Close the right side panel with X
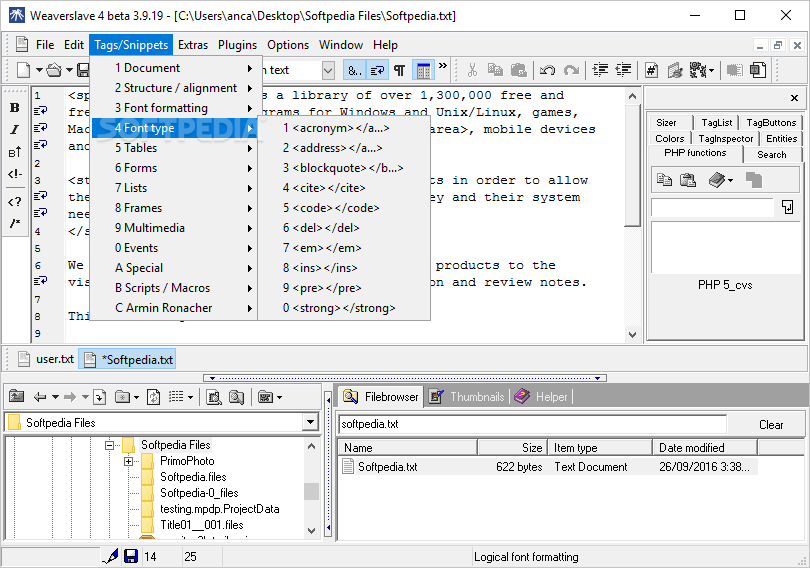Screen dimensions: 810x568 pyautogui.click(x=795, y=98)
